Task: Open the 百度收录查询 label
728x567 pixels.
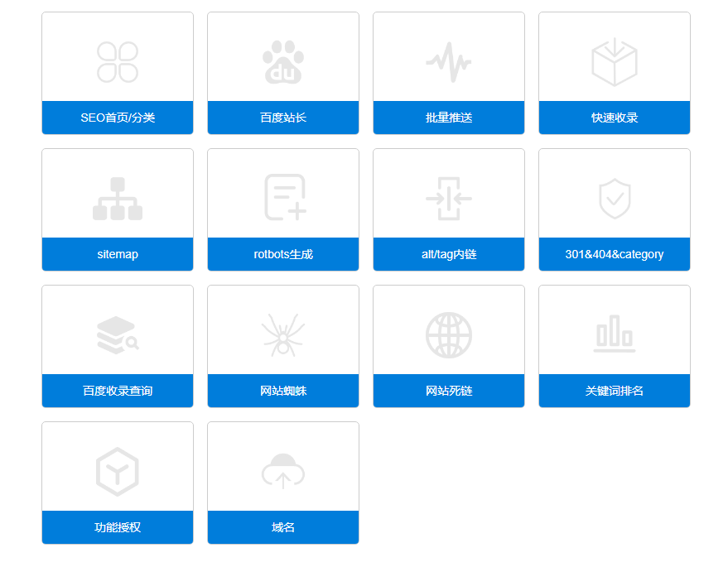Action: click(x=118, y=391)
